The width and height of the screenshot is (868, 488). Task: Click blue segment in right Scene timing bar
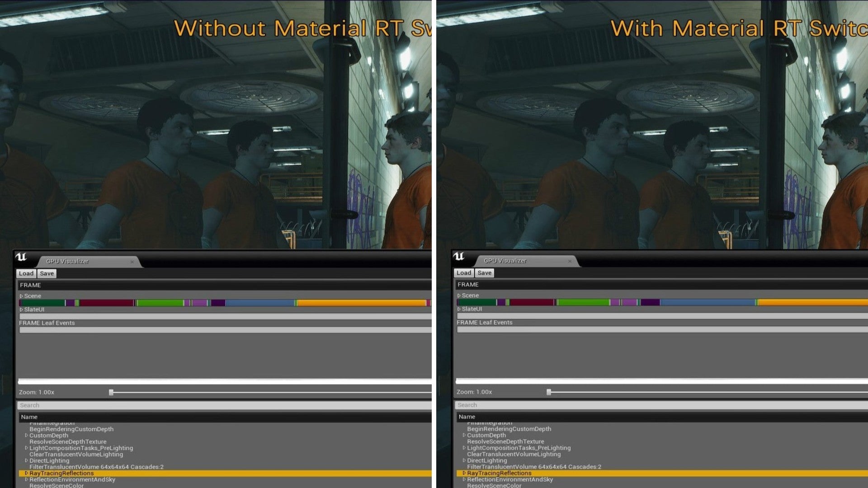pos(708,302)
